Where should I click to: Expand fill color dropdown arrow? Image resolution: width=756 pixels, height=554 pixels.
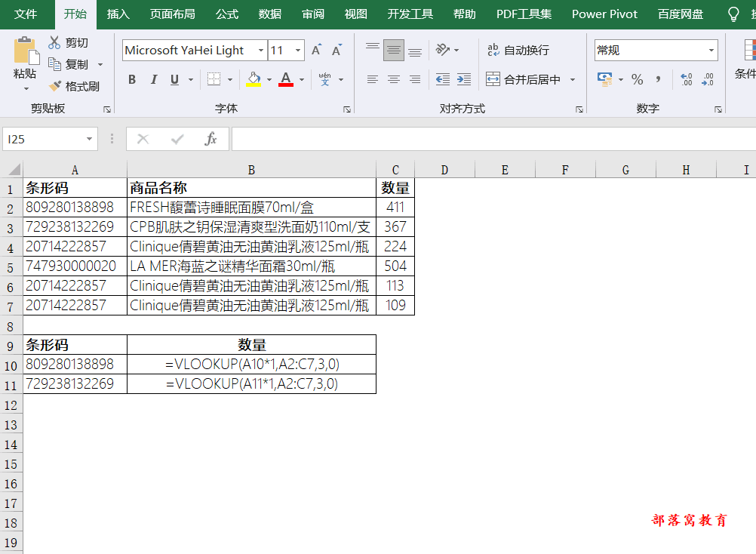coord(269,79)
